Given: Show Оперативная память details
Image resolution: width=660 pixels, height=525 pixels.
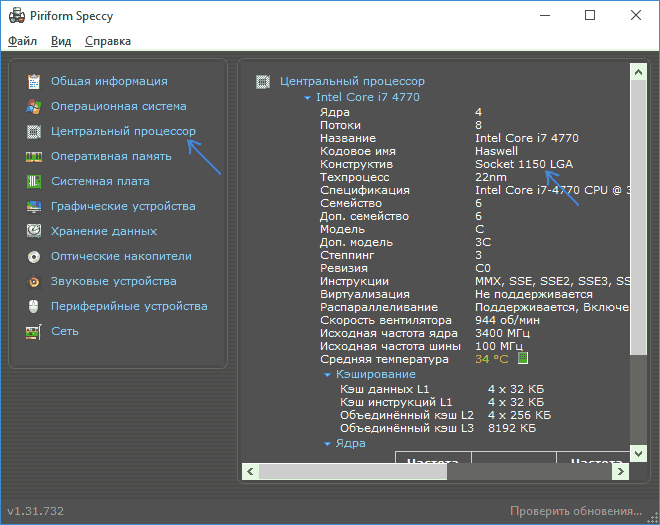Looking at the screenshot, I should [111, 156].
